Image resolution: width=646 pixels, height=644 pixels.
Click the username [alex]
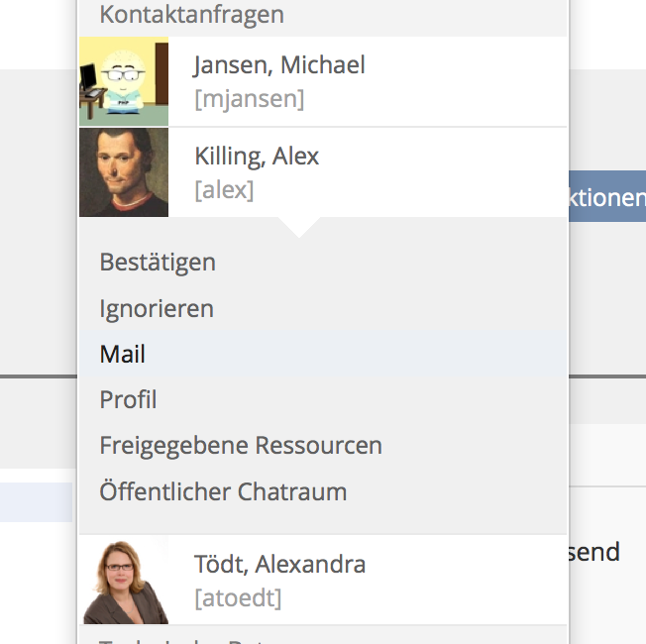(224, 189)
